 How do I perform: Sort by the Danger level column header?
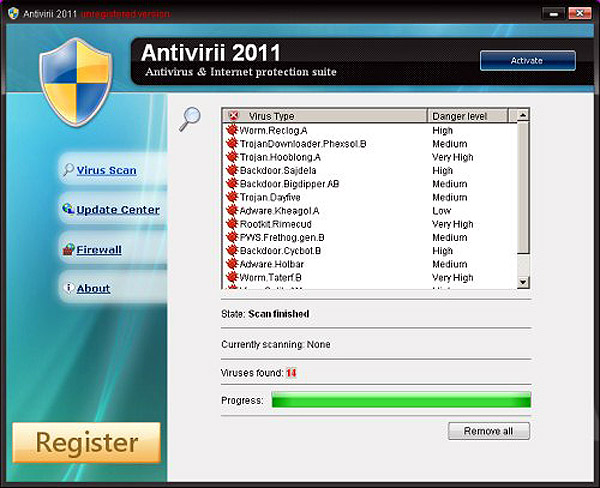pyautogui.click(x=468, y=116)
